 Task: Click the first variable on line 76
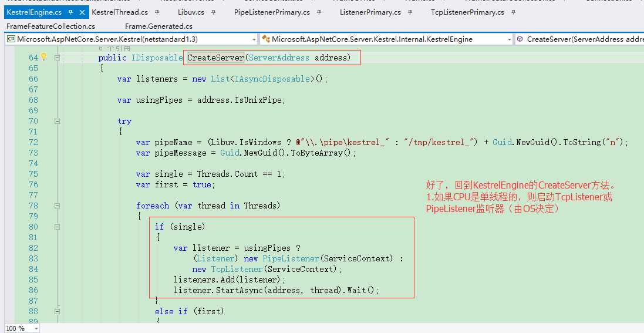click(166, 184)
